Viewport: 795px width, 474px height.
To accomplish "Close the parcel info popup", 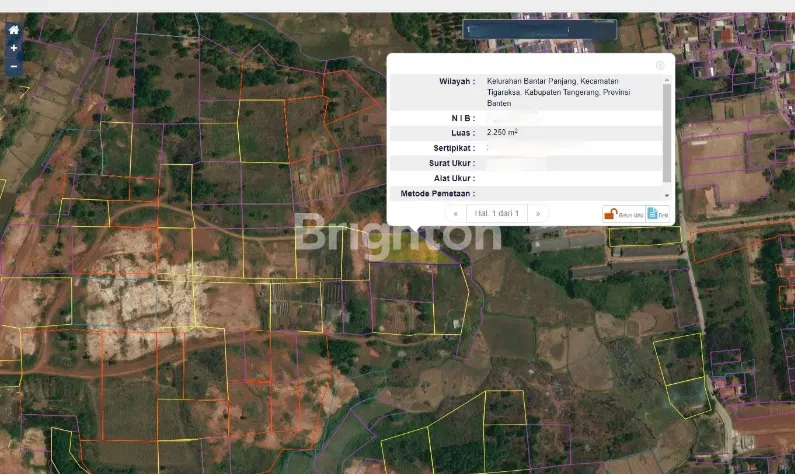I will pos(659,65).
